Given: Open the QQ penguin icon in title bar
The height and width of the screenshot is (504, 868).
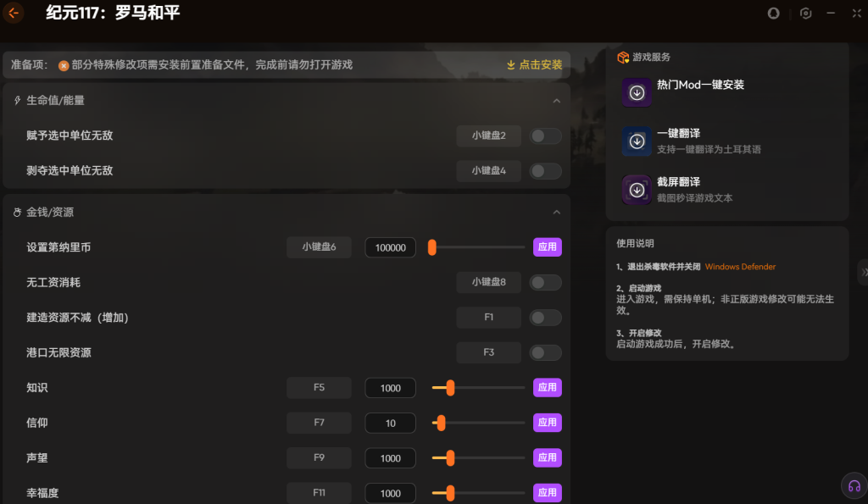Looking at the screenshot, I should point(773,14).
